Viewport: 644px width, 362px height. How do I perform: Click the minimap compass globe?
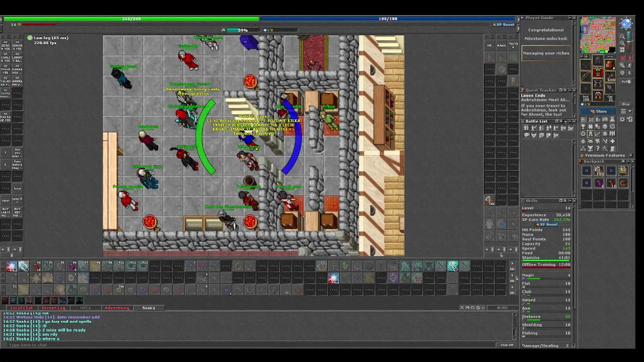(x=626, y=23)
